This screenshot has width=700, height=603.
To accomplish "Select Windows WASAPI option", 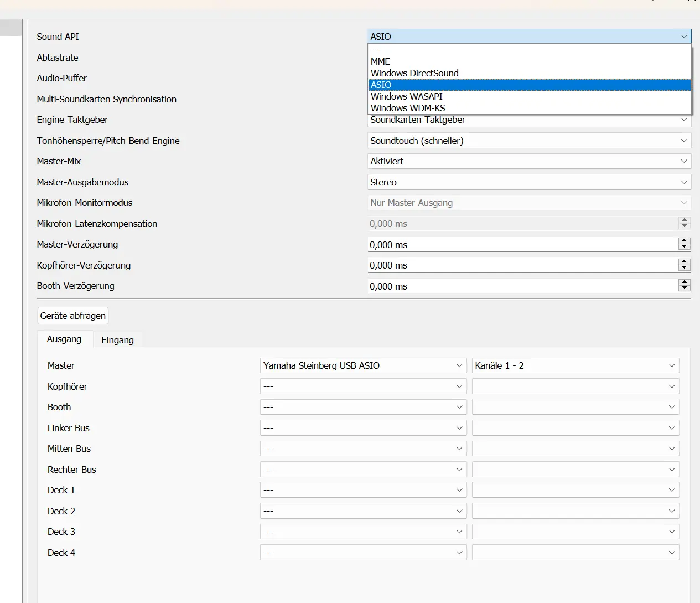I will (x=406, y=96).
